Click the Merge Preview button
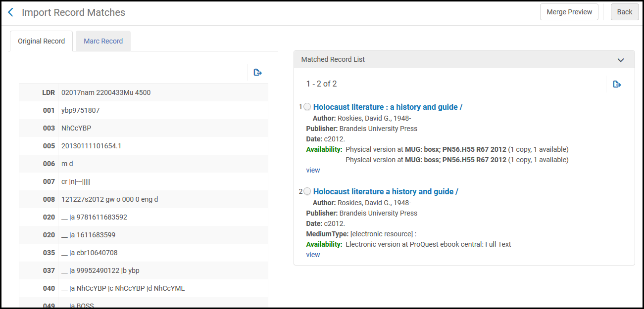This screenshot has width=644, height=309. [x=569, y=12]
